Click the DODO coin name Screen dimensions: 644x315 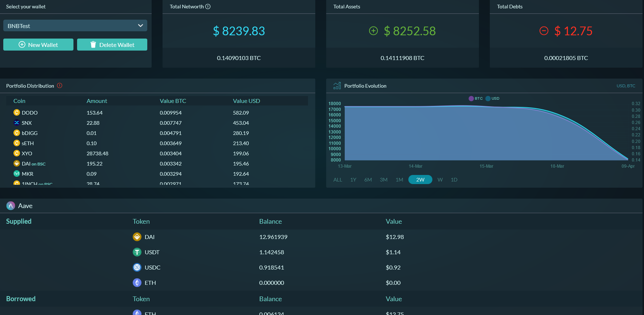(x=30, y=113)
